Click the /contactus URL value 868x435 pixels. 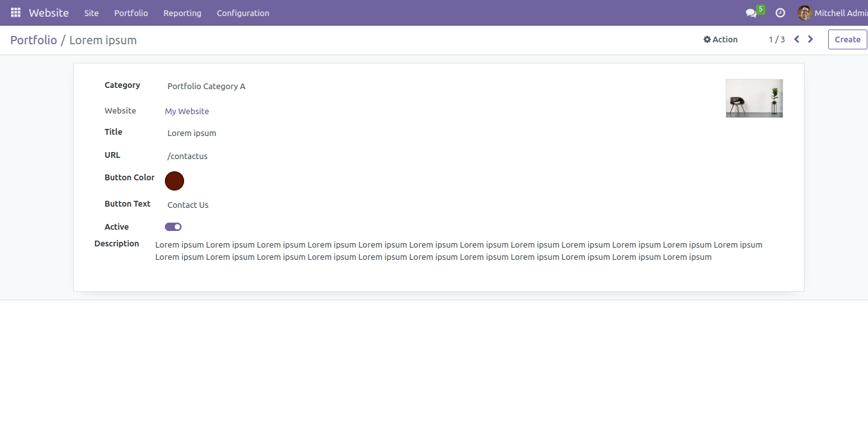coord(187,156)
